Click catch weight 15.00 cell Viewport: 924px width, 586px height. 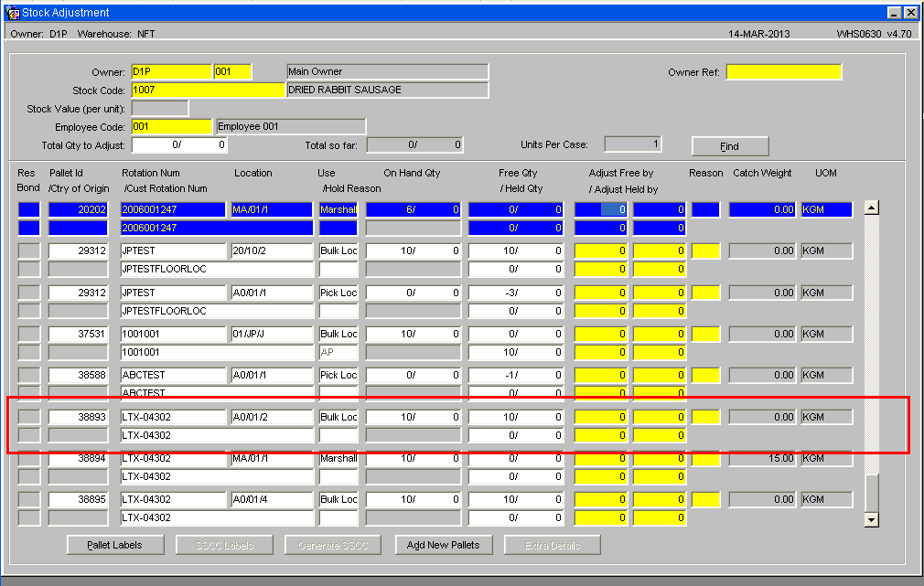(x=762, y=458)
